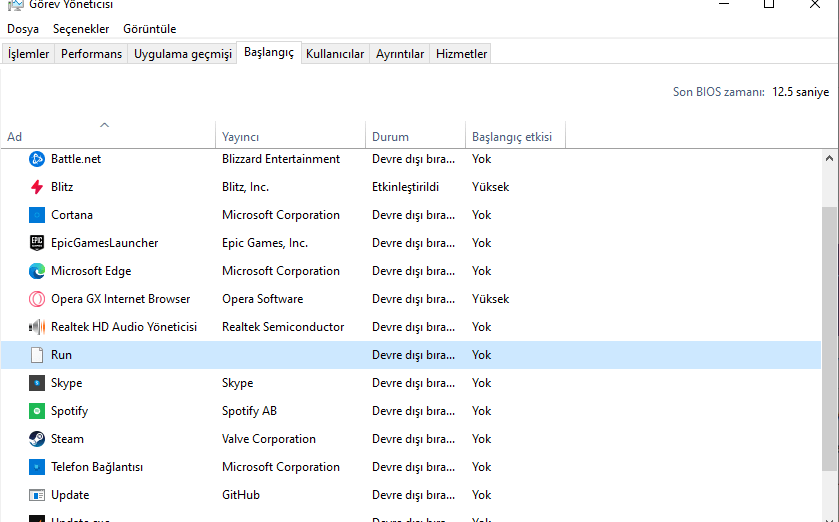
Task: Switch to the Performans tab
Action: click(x=91, y=54)
